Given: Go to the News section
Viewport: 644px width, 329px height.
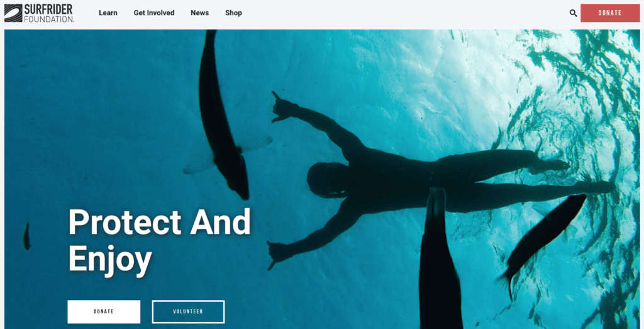Looking at the screenshot, I should click(x=199, y=13).
